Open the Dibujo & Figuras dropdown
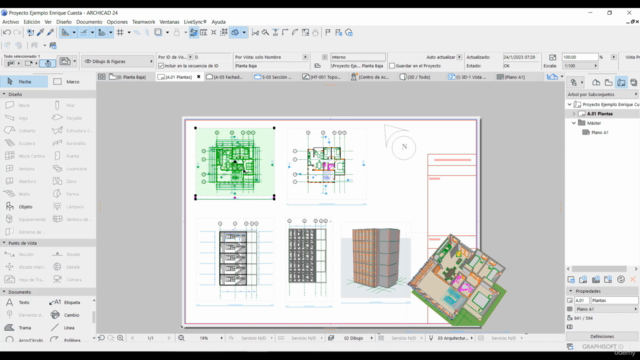Viewport: 640px width, 360px height. point(118,61)
